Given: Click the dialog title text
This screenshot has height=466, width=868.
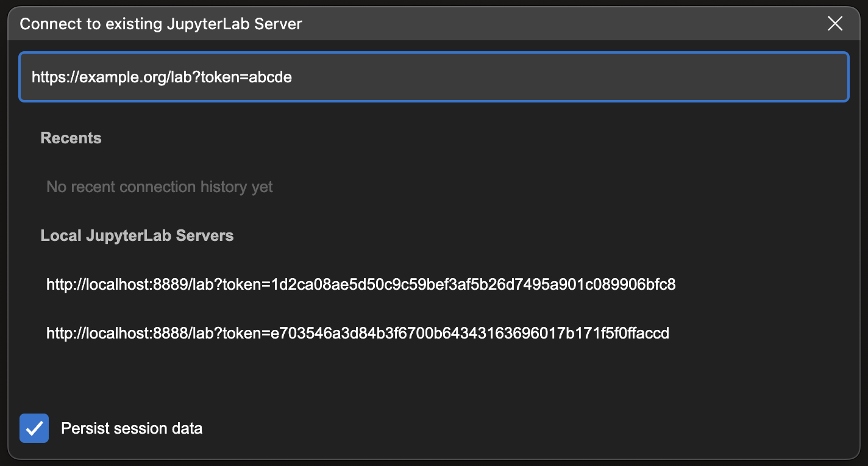Looking at the screenshot, I should point(161,24).
